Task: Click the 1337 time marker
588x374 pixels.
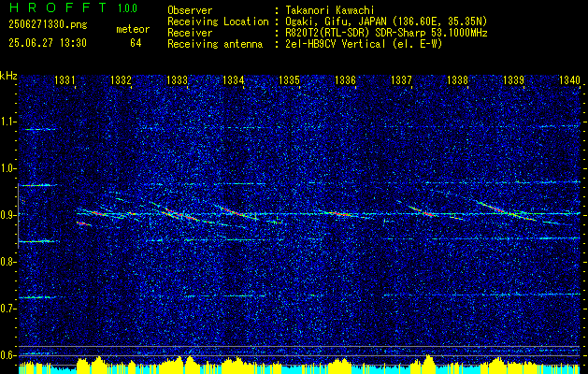Action: tap(401, 79)
